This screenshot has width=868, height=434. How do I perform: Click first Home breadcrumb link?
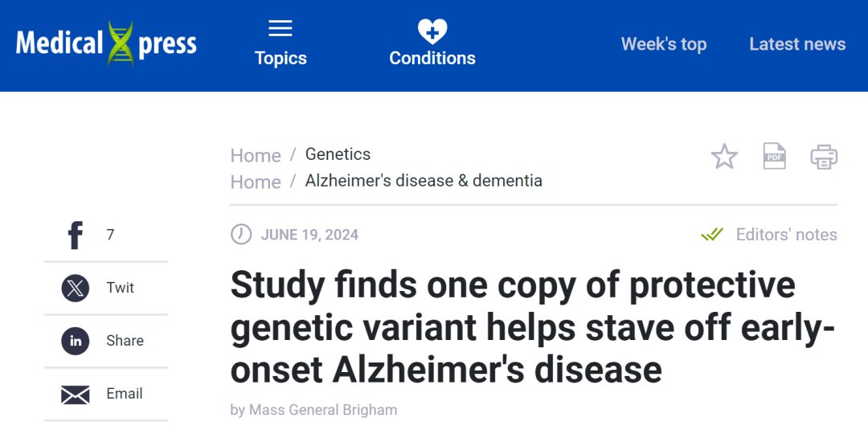(256, 155)
